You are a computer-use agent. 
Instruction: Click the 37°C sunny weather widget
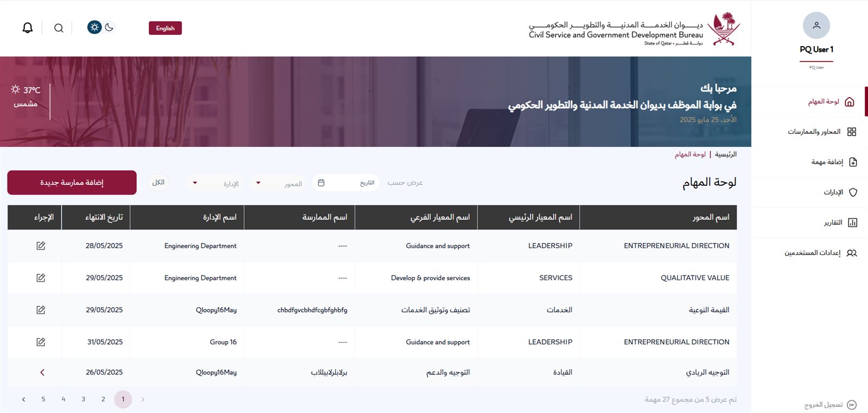pos(25,96)
